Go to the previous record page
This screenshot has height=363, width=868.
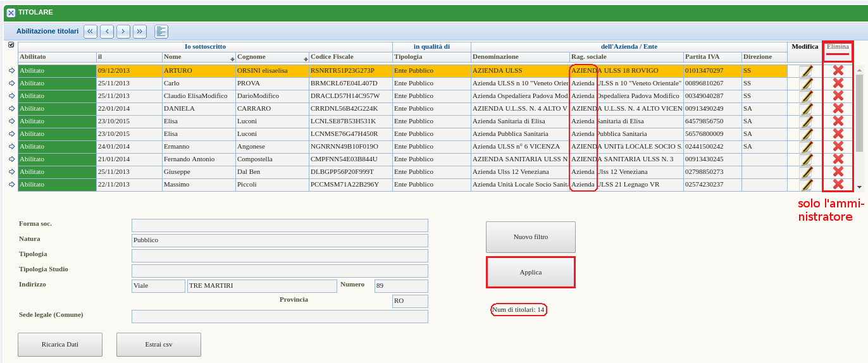(x=107, y=32)
